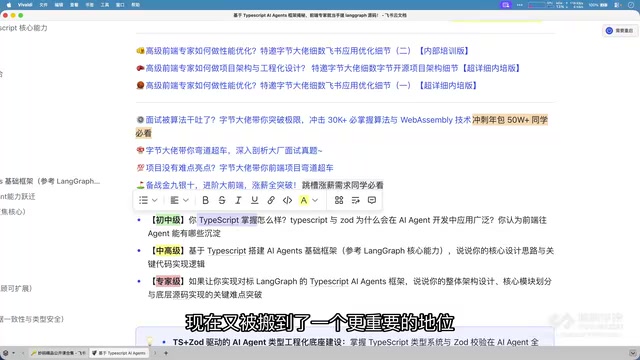This screenshot has height=360, width=640.
Task: Click the bottom-right corner status icon
Action: click(633, 353)
